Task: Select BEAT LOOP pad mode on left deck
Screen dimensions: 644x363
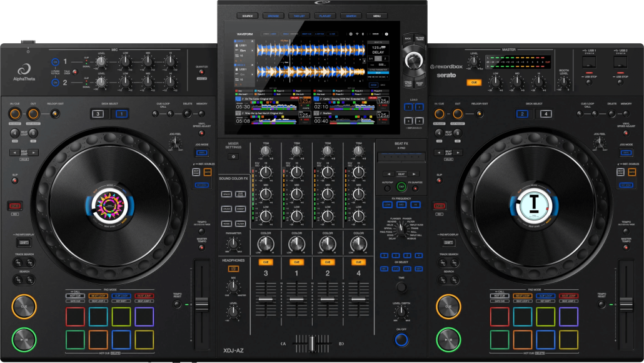Action: tap(98, 295)
